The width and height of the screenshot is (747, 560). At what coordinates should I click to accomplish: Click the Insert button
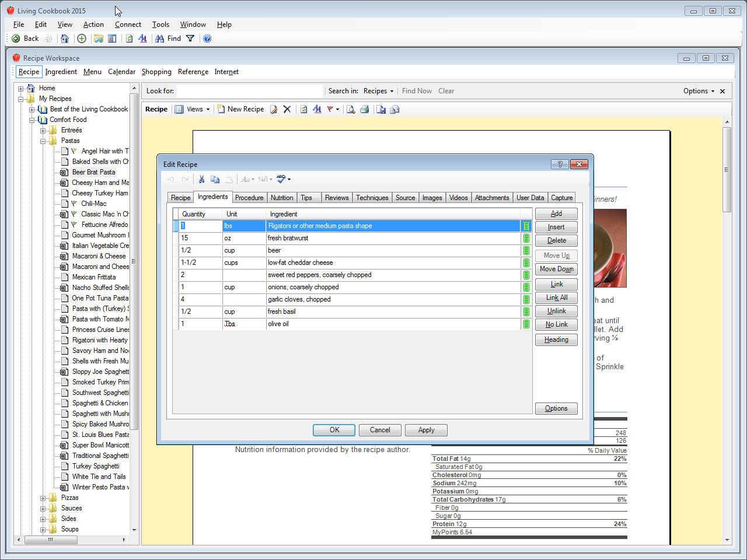coord(556,227)
